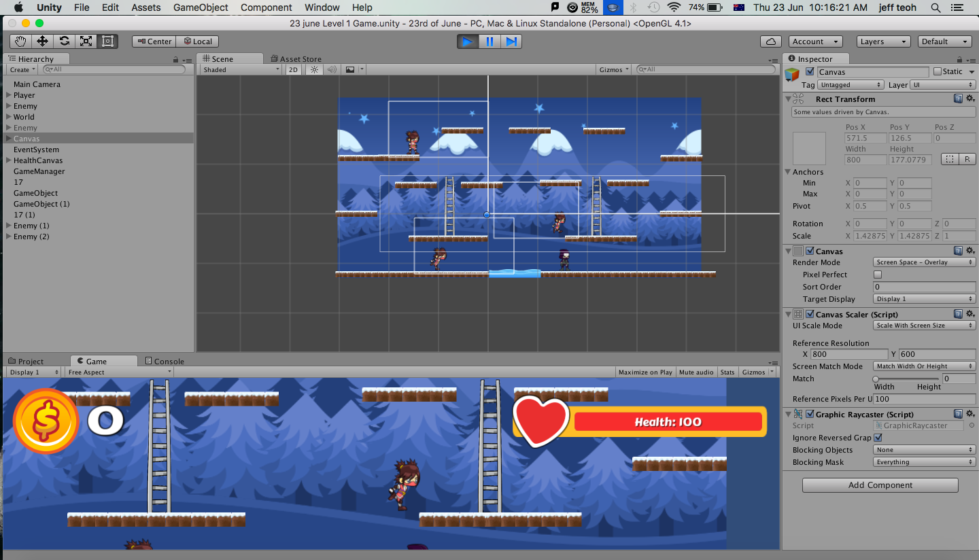Open the Tag Untagged dropdown
979x560 pixels.
pos(851,85)
